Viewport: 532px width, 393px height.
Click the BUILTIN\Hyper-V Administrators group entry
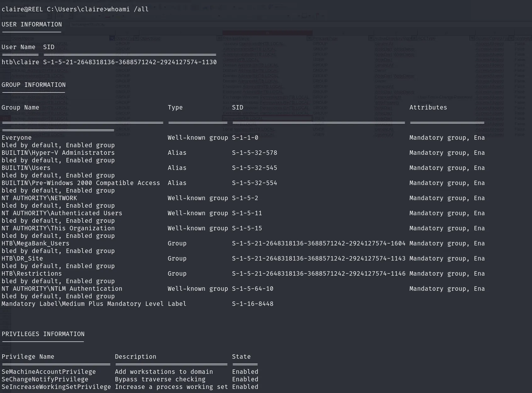[x=58, y=153]
